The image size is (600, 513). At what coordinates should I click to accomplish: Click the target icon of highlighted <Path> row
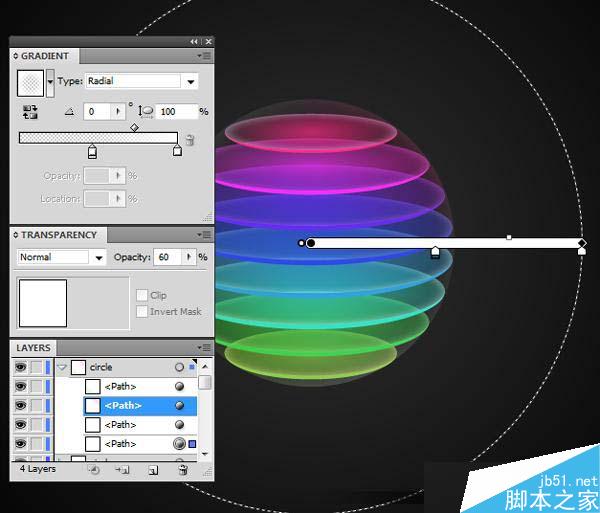[x=179, y=406]
